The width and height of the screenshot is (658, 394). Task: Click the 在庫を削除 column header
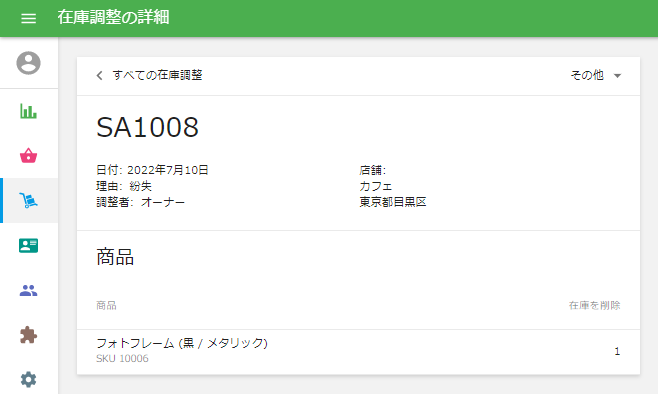click(594, 305)
